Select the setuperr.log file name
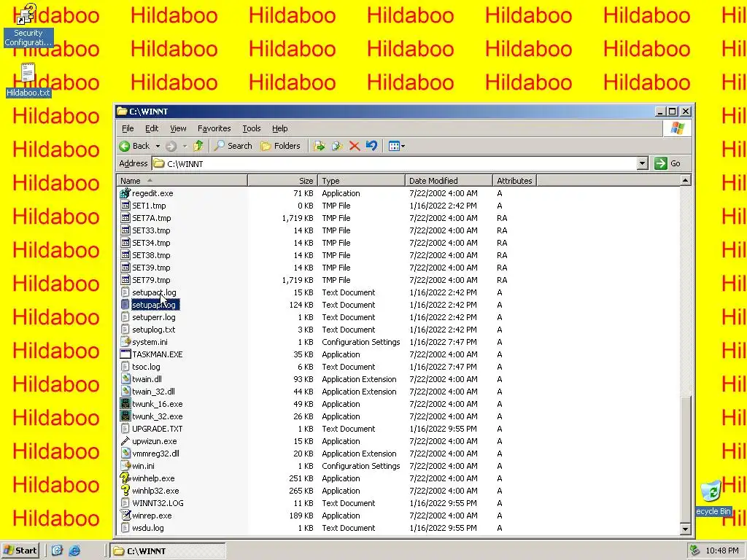The width and height of the screenshot is (747, 560). (x=153, y=317)
